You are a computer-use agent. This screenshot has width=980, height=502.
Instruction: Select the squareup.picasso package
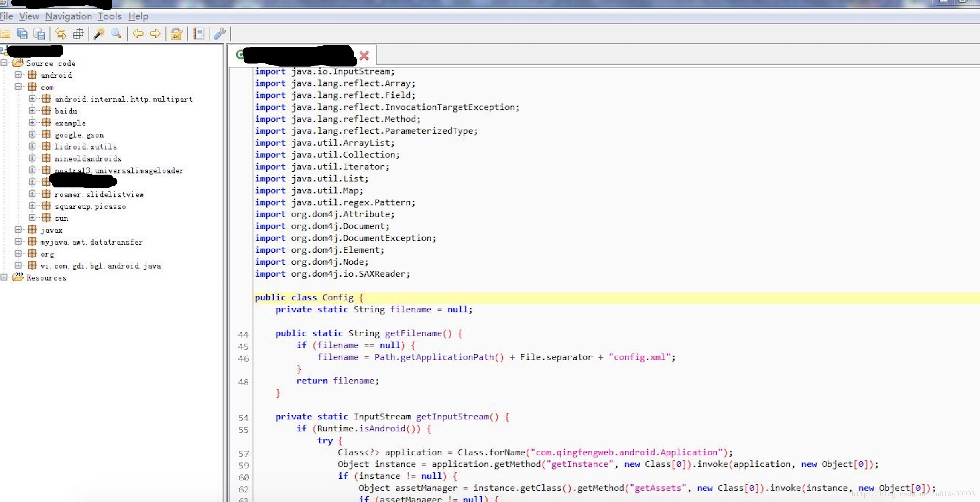coord(90,206)
